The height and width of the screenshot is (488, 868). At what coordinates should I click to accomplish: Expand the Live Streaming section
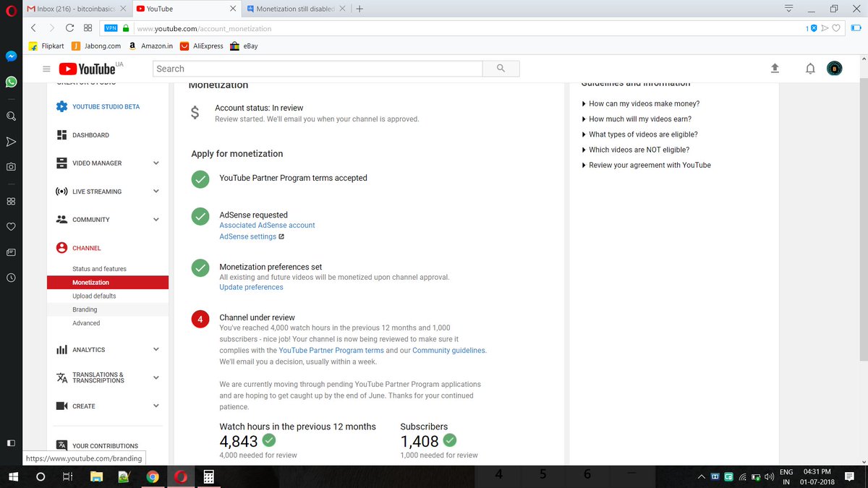pos(156,192)
